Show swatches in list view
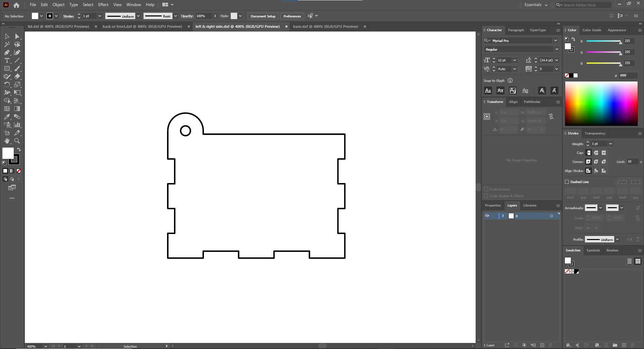Screen dimensions: 644x349 (629, 261)
